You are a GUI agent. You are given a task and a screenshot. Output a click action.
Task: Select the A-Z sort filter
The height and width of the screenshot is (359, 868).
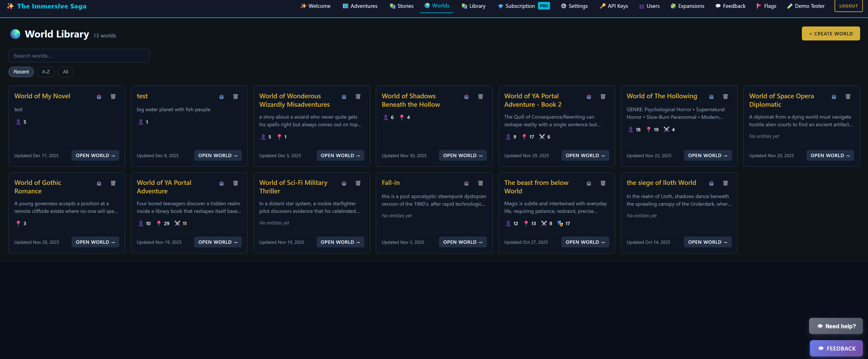coord(46,72)
